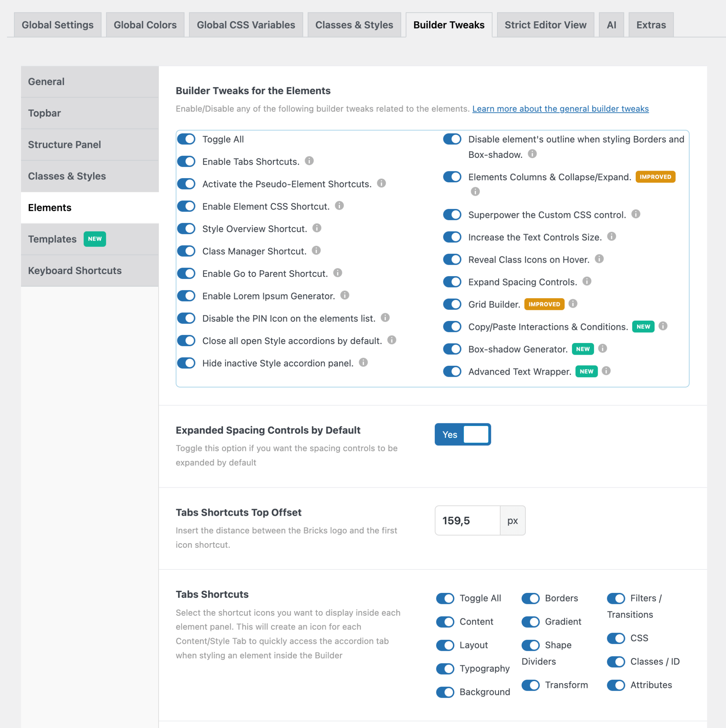
Task: Show info for Increase the Text Controls Size
Action: 612,237
